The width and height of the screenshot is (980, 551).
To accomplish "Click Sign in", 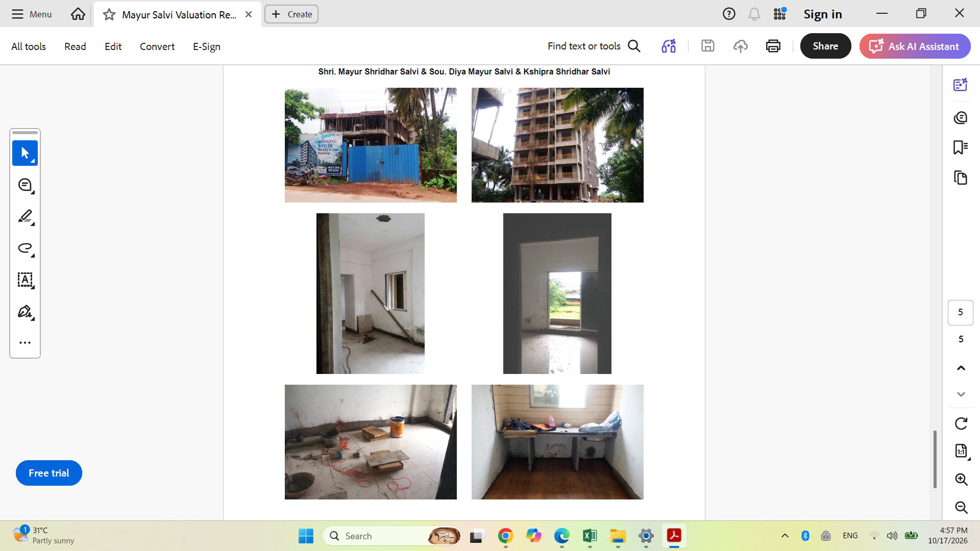I will point(823,14).
